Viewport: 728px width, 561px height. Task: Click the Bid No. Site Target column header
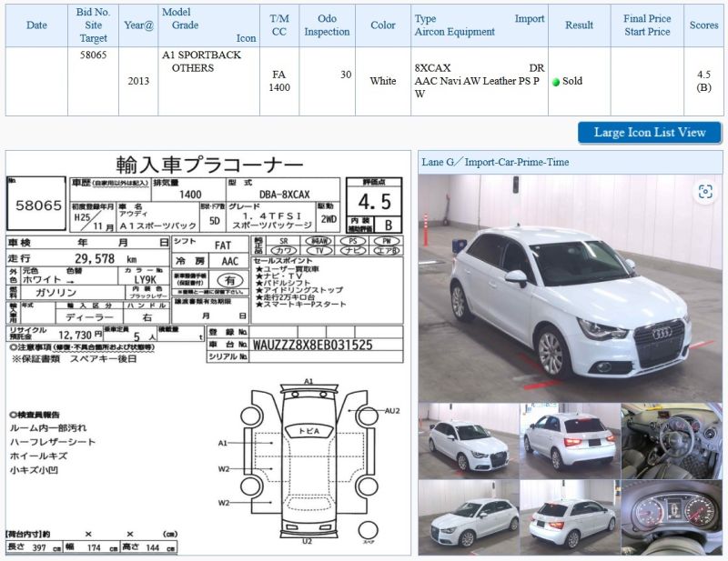(x=93, y=25)
